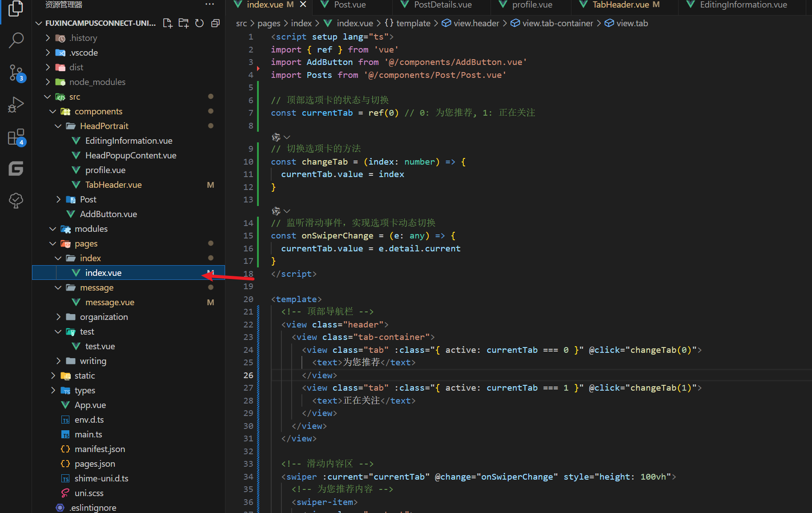Open Source Control view with 3 changes
The image size is (812, 513).
coord(16,73)
